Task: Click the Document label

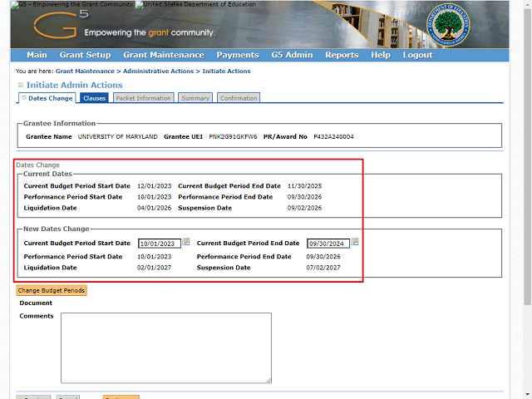Action: (36, 303)
